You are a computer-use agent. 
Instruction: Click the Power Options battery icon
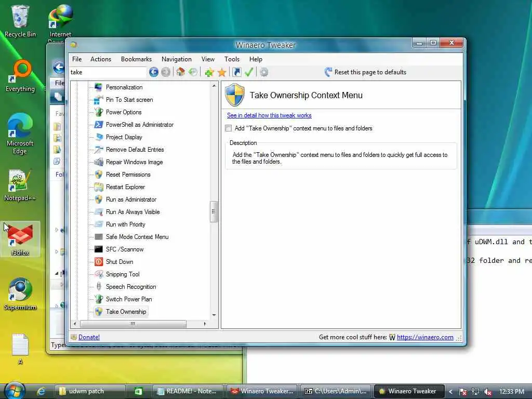(98, 112)
